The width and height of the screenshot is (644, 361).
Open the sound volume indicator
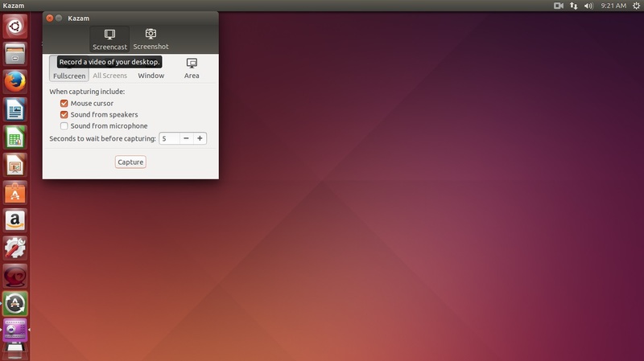click(588, 6)
